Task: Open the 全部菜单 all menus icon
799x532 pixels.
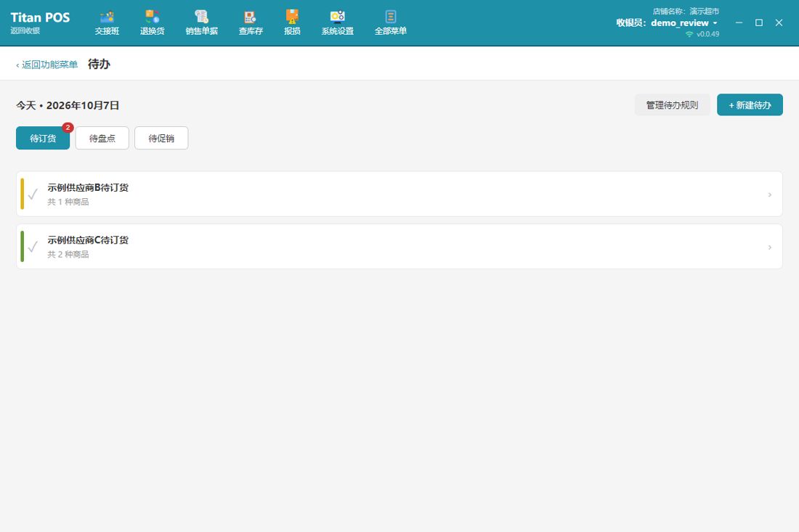Action: (x=391, y=23)
